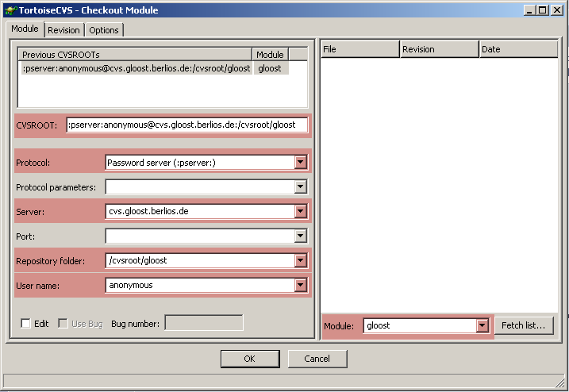Screen dimensions: 569x392
Task: Expand the Server dropdown list
Action: (300, 212)
